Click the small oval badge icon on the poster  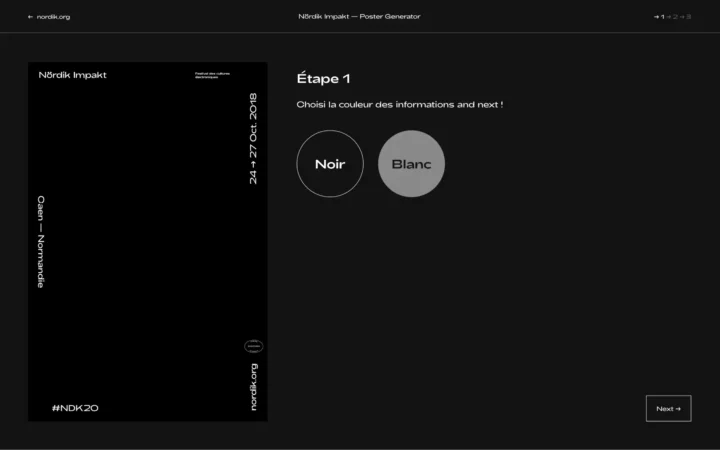click(x=253, y=347)
